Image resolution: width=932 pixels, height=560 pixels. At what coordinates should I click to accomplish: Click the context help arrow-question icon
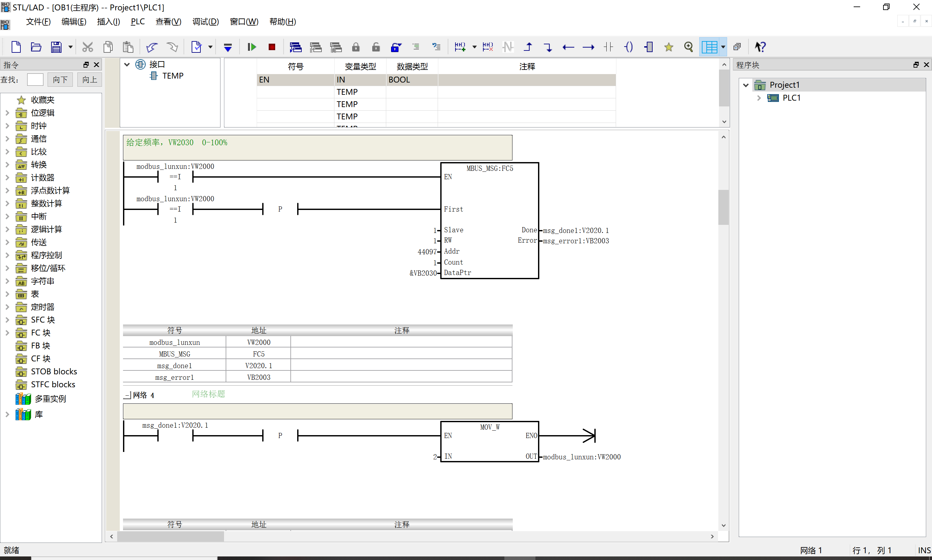pyautogui.click(x=760, y=47)
